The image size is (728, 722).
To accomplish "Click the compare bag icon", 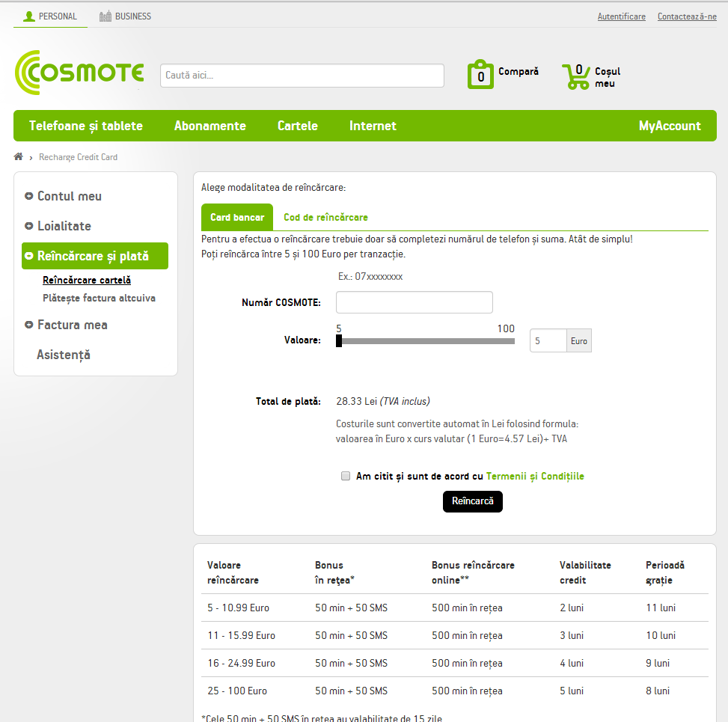I will [480, 74].
